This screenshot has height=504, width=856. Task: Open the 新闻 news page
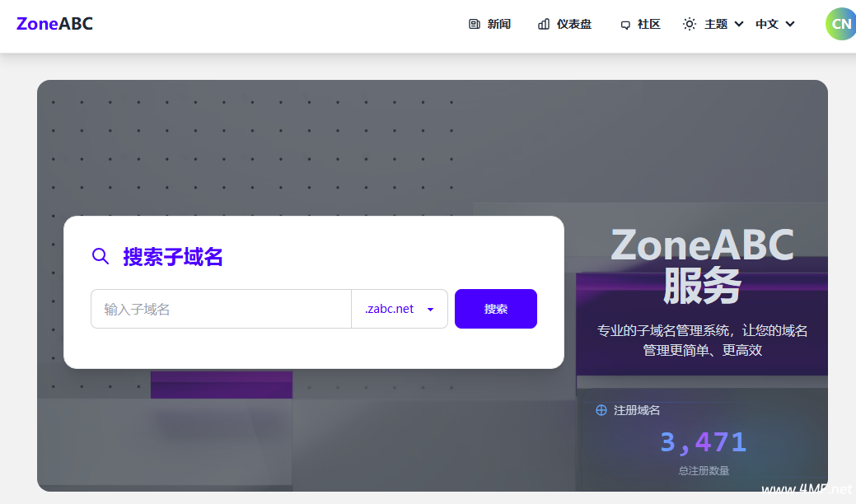[x=498, y=25]
